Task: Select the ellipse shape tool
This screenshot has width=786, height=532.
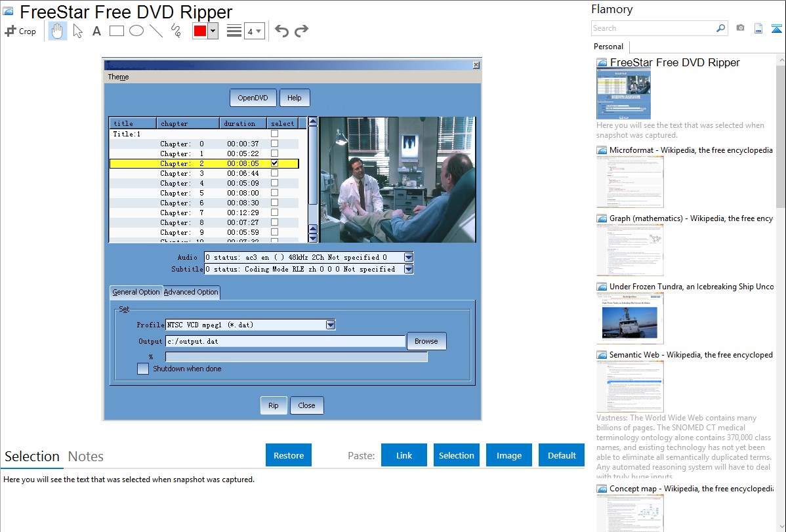Action: (x=136, y=31)
